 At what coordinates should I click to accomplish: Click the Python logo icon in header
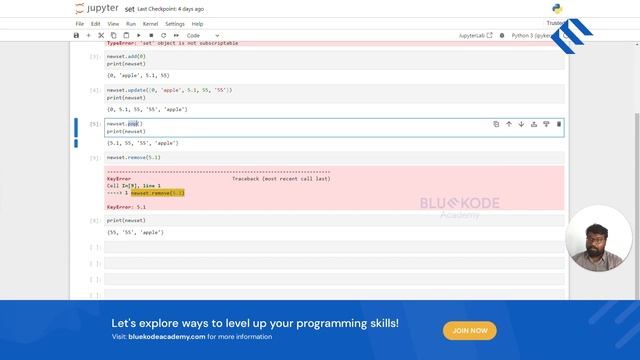(557, 8)
